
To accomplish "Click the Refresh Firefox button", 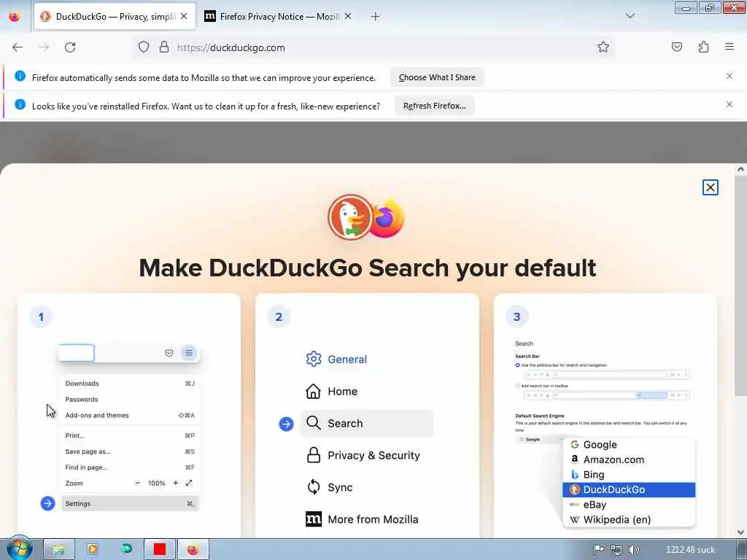I will click(435, 106).
